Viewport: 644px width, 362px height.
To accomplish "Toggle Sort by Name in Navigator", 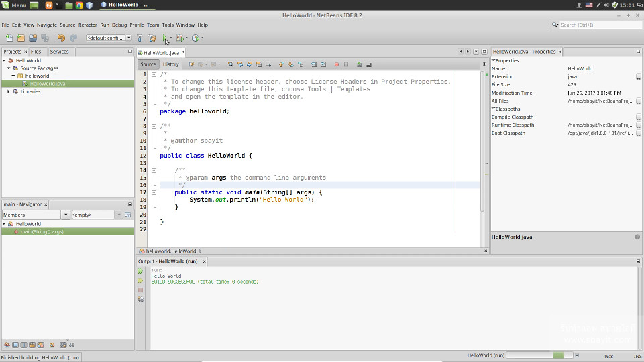I will pos(63,345).
